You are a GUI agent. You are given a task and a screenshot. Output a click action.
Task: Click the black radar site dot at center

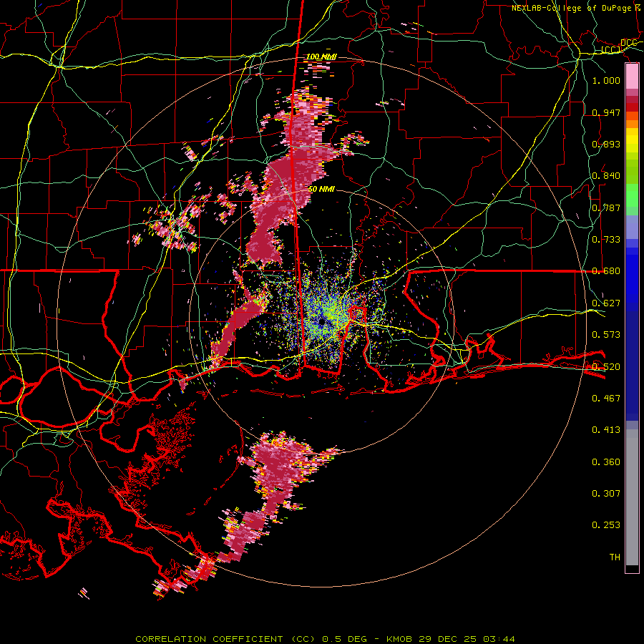click(321, 322)
